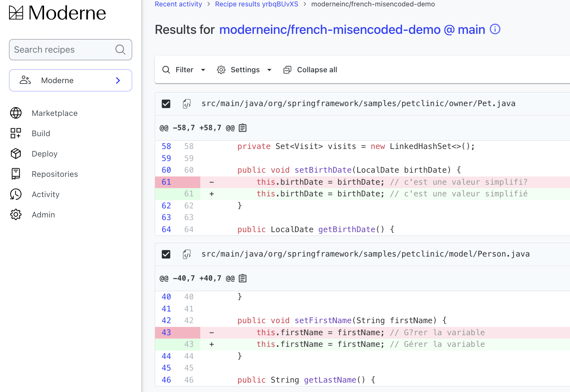Open Admin gear icon
570x392 pixels.
click(x=16, y=214)
